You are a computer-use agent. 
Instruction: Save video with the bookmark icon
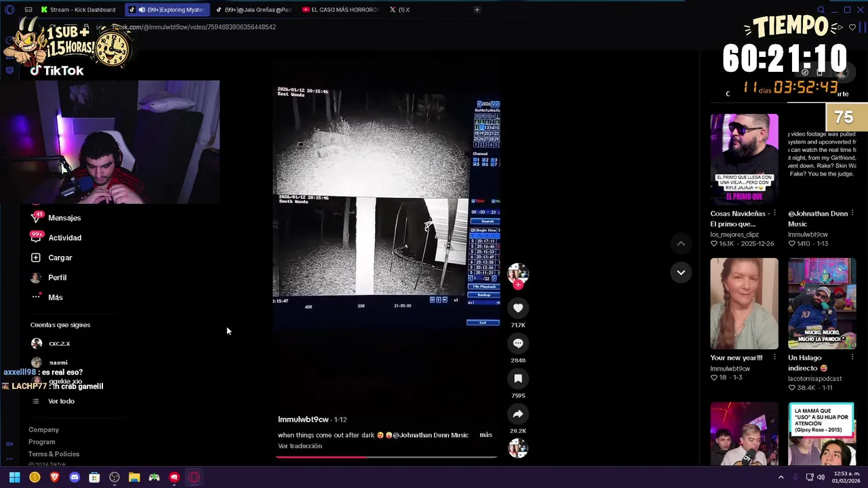[518, 379]
